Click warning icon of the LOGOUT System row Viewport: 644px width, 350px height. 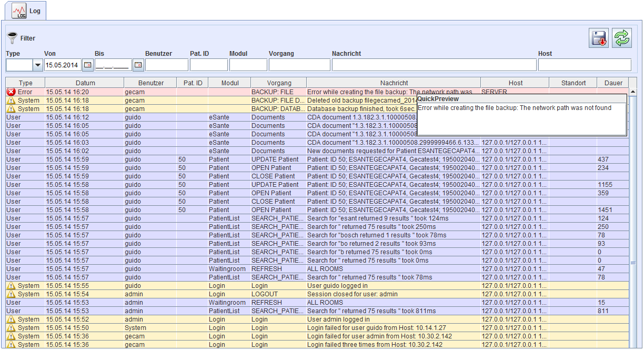pyautogui.click(x=11, y=294)
